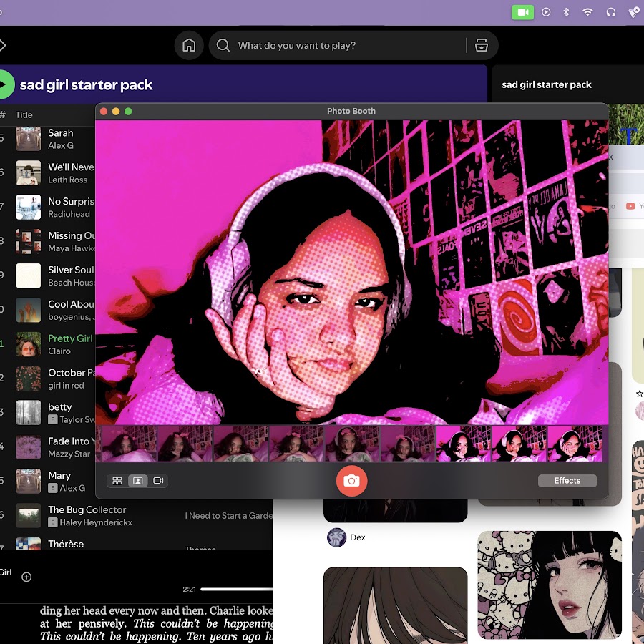The width and height of the screenshot is (644, 644).
Task: Go to Spotify Home
Action: [x=189, y=45]
